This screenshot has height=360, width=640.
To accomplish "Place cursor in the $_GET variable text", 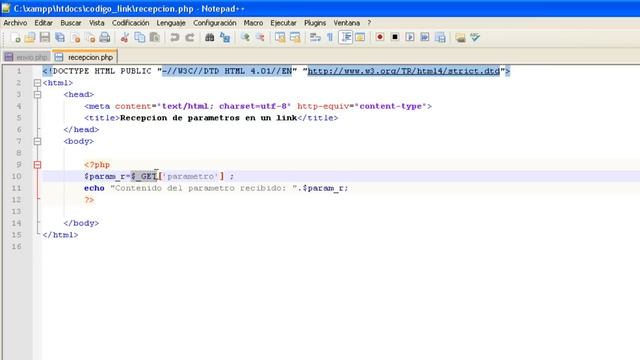I will point(144,176).
